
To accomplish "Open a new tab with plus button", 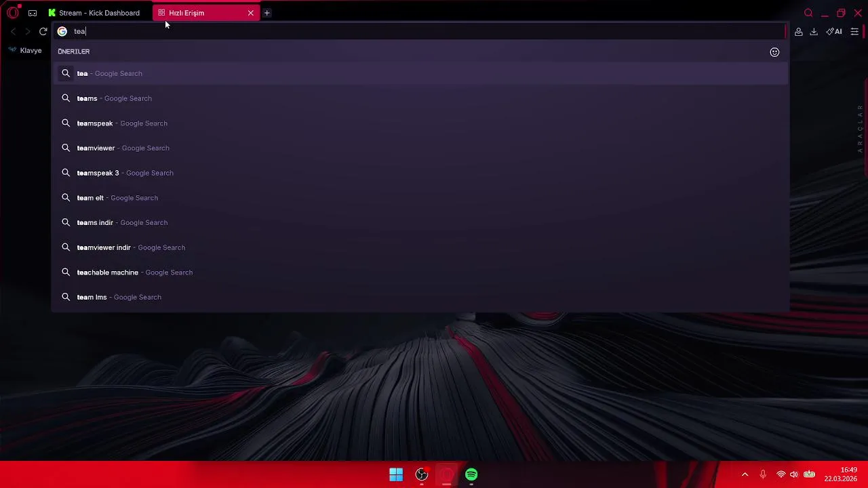I will click(267, 13).
